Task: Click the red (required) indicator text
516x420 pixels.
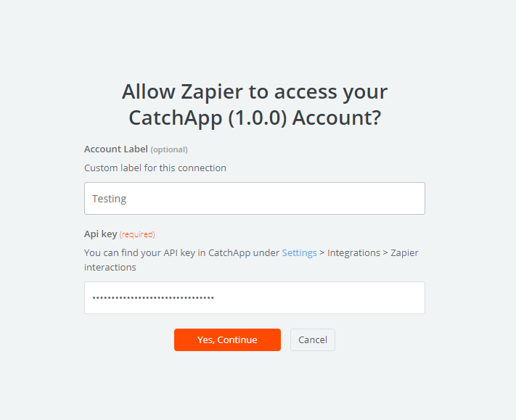Action: tap(137, 234)
